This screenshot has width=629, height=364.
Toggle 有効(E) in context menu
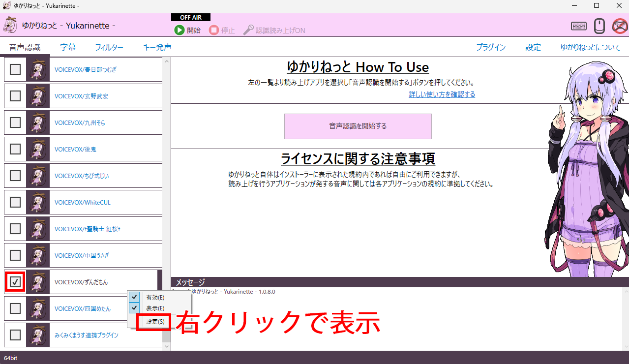click(159, 297)
